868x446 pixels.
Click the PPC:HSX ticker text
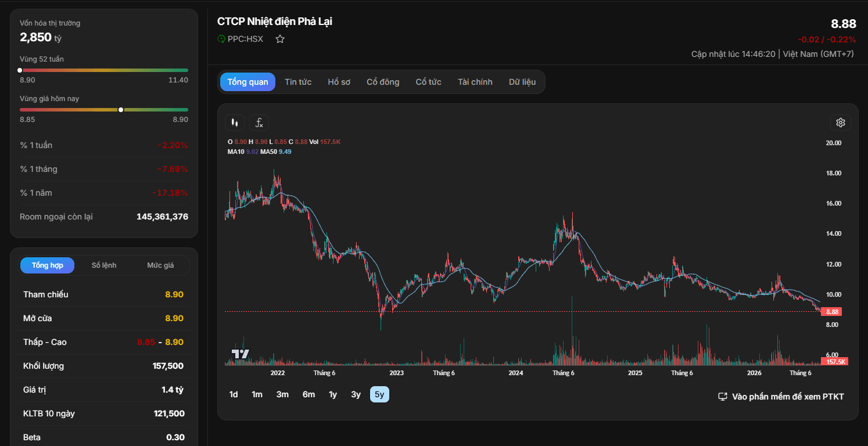(245, 39)
